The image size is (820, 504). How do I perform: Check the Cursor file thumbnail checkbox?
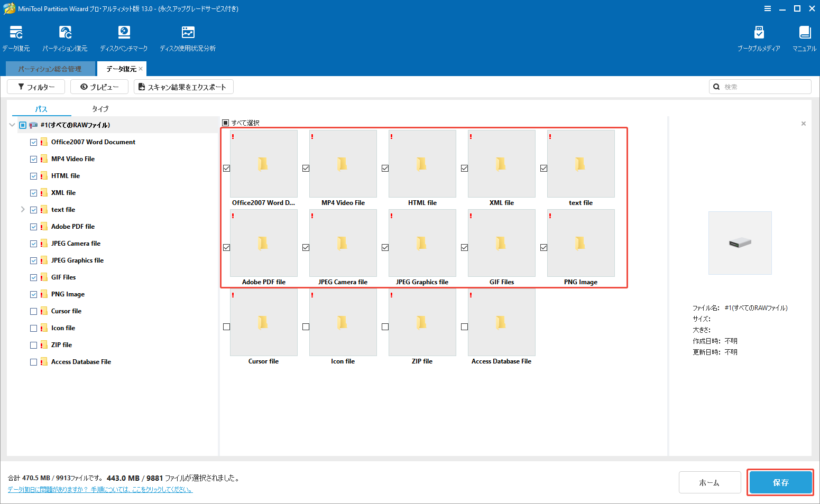coord(226,326)
